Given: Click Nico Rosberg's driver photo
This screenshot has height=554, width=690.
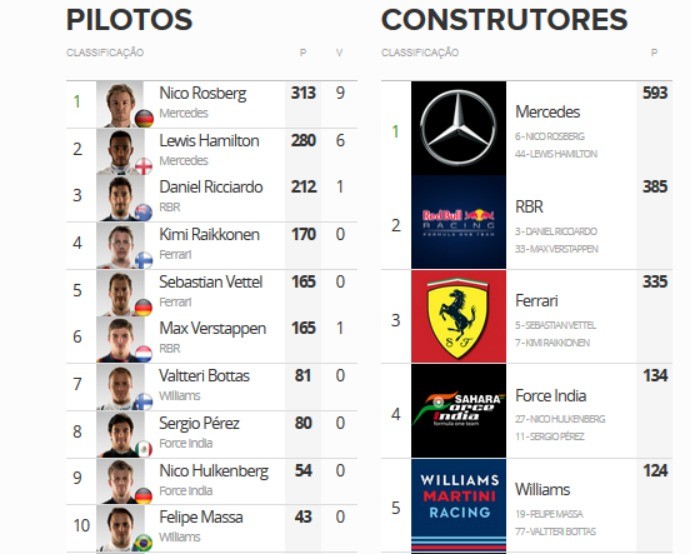Looking at the screenshot, I should pos(122,103).
